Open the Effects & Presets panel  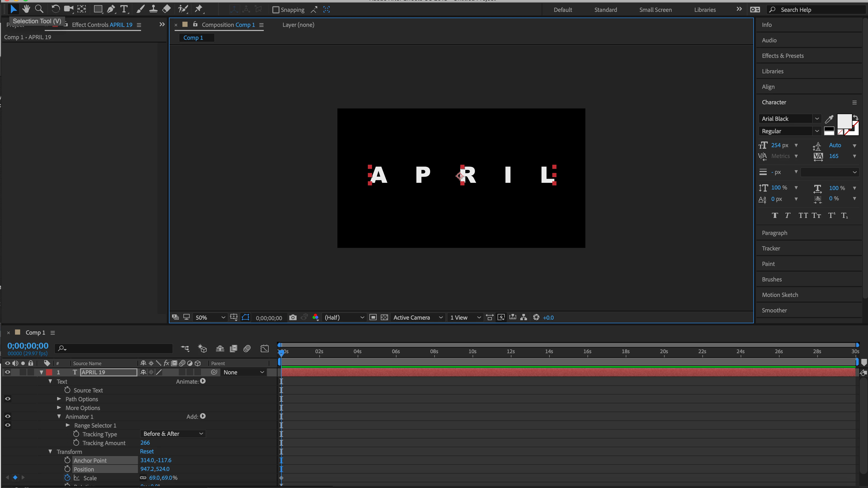pyautogui.click(x=782, y=56)
